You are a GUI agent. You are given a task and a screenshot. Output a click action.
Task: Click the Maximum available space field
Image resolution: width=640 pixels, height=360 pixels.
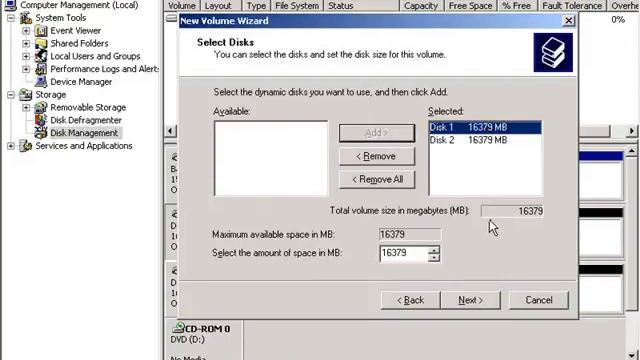(x=410, y=234)
